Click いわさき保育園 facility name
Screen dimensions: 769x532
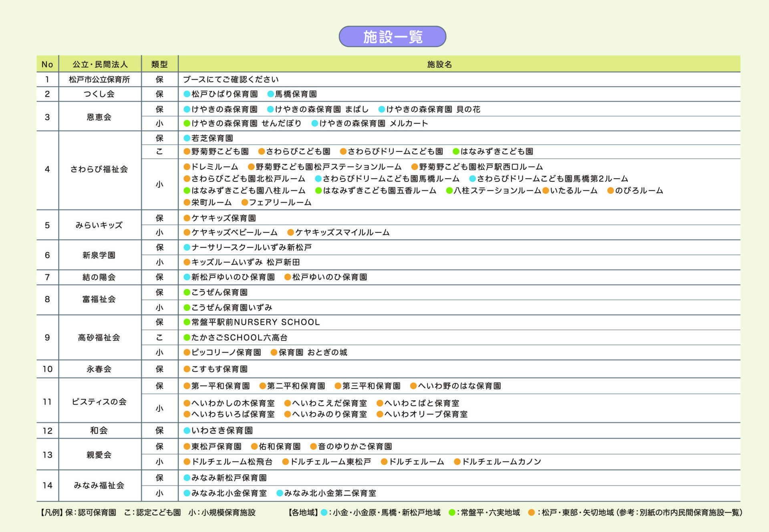[222, 430]
